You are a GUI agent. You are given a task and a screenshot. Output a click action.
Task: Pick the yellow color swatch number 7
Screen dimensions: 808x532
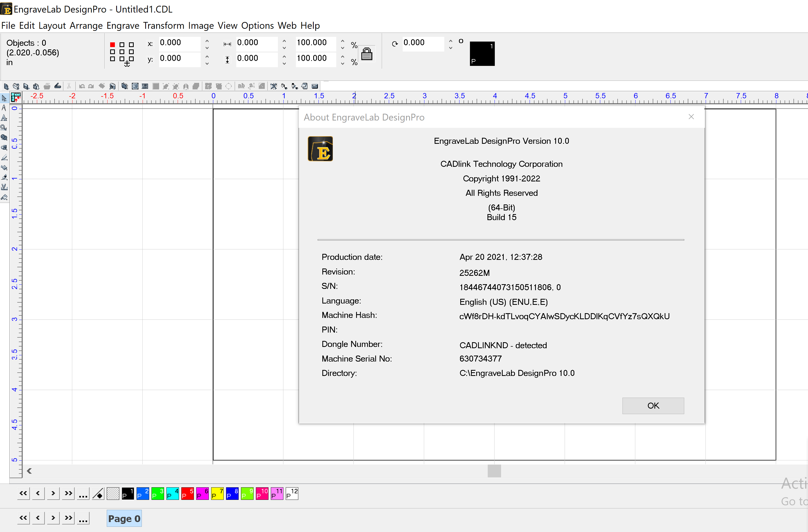[217, 494]
